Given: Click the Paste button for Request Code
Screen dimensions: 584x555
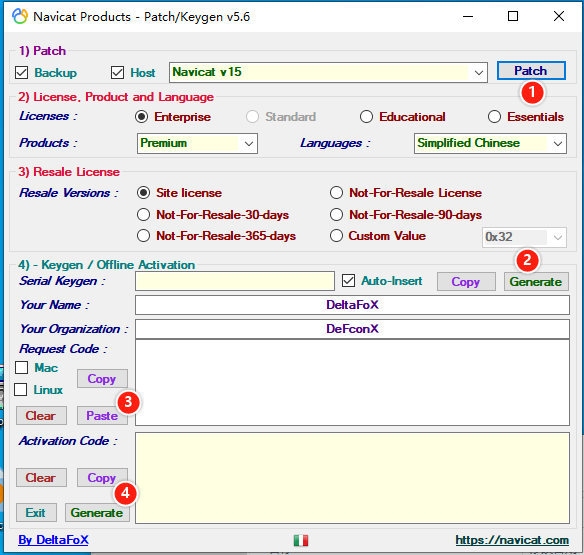Looking at the screenshot, I should [102, 416].
